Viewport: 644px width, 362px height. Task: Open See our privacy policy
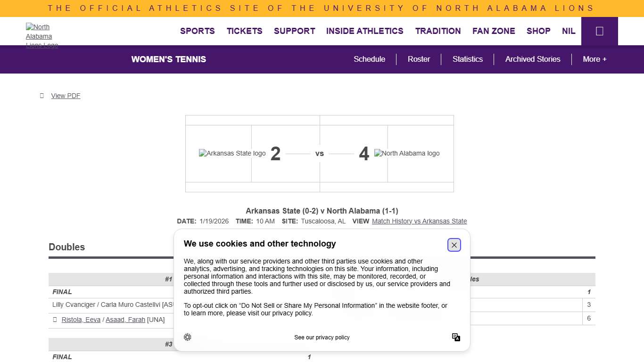(322, 337)
